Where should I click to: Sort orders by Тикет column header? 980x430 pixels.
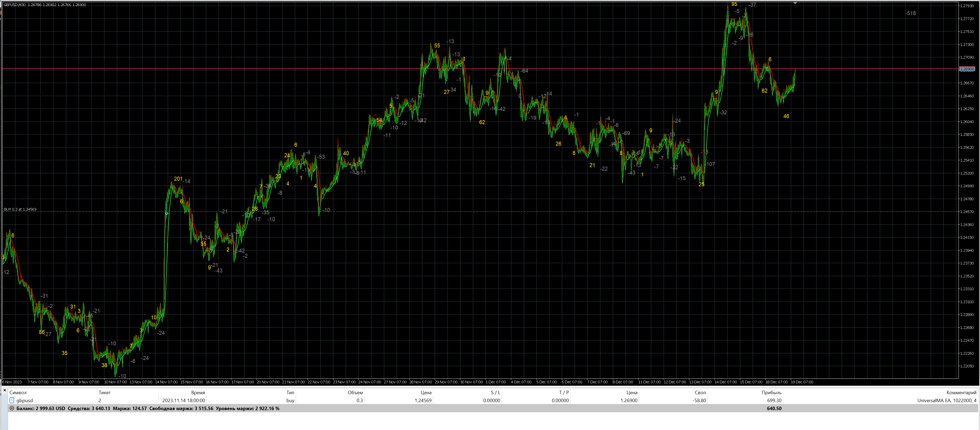click(x=104, y=392)
